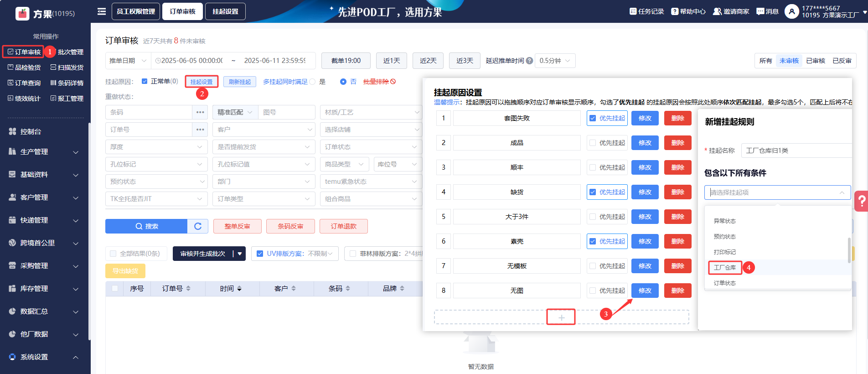Toggle the 正常单(0) checkbox
Image resolution: width=868 pixels, height=374 pixels.
(145, 81)
